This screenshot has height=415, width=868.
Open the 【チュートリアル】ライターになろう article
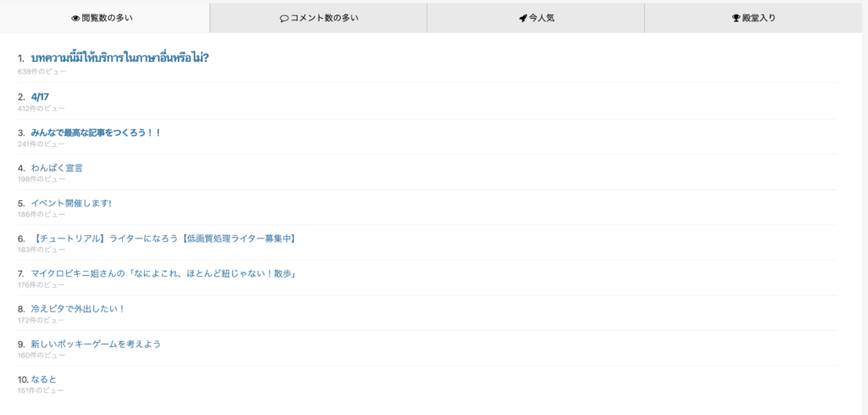tap(163, 238)
